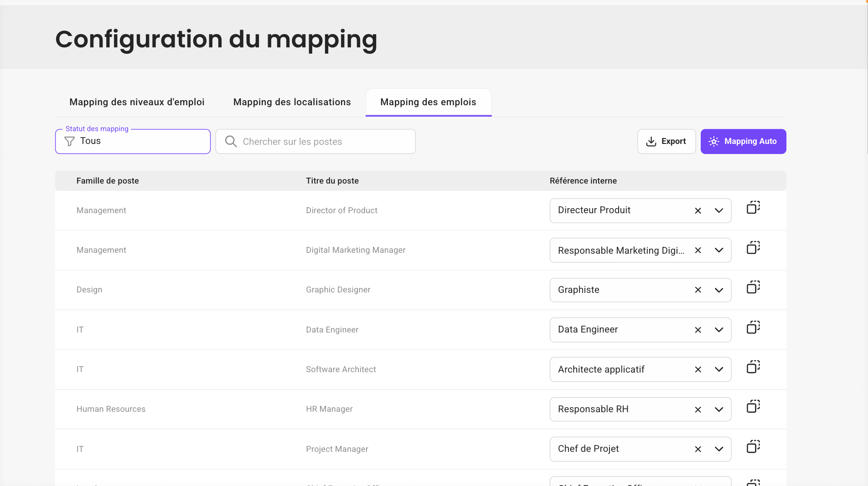
Task: Open the Data Engineer reference dropdown
Action: tap(719, 330)
